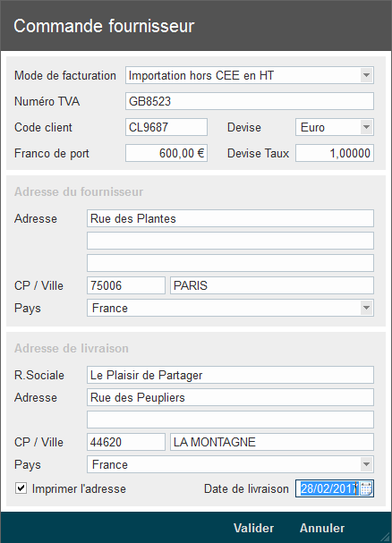The width and height of the screenshot is (392, 543).
Task: Click the R.Sociale Le Plaisir de Partager field
Action: coord(230,375)
